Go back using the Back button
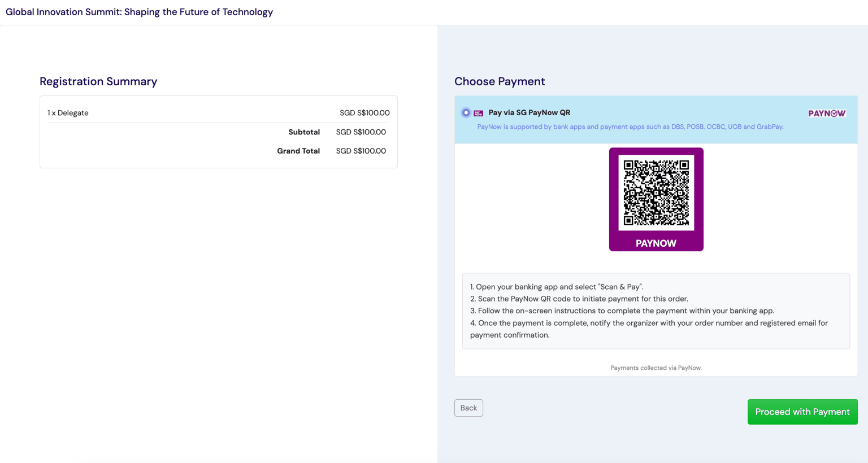This screenshot has width=868, height=463. click(468, 408)
